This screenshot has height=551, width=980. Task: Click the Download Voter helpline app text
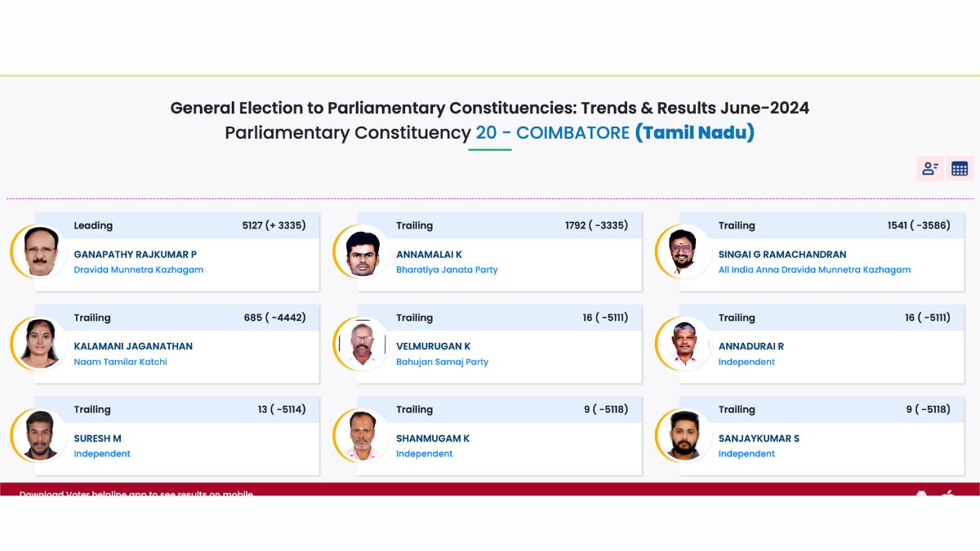pos(136,493)
